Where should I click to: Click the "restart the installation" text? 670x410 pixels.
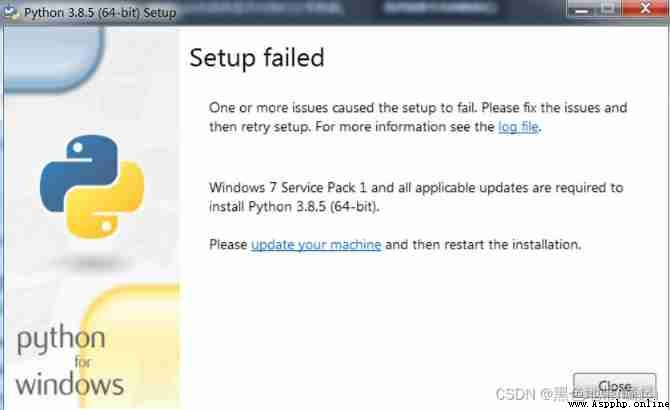[512, 245]
